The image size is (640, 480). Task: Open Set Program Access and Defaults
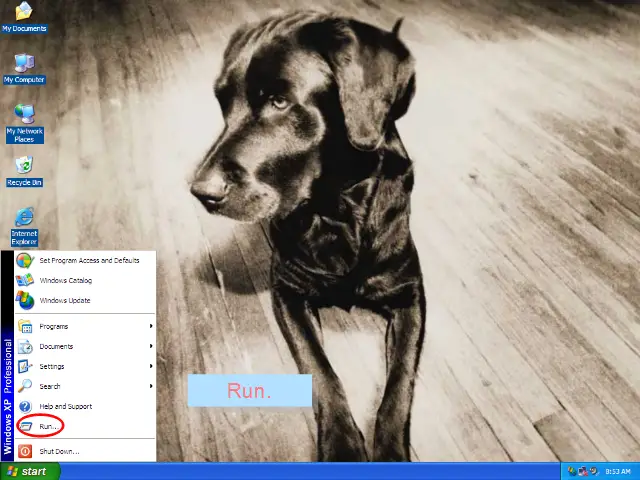tap(85, 260)
